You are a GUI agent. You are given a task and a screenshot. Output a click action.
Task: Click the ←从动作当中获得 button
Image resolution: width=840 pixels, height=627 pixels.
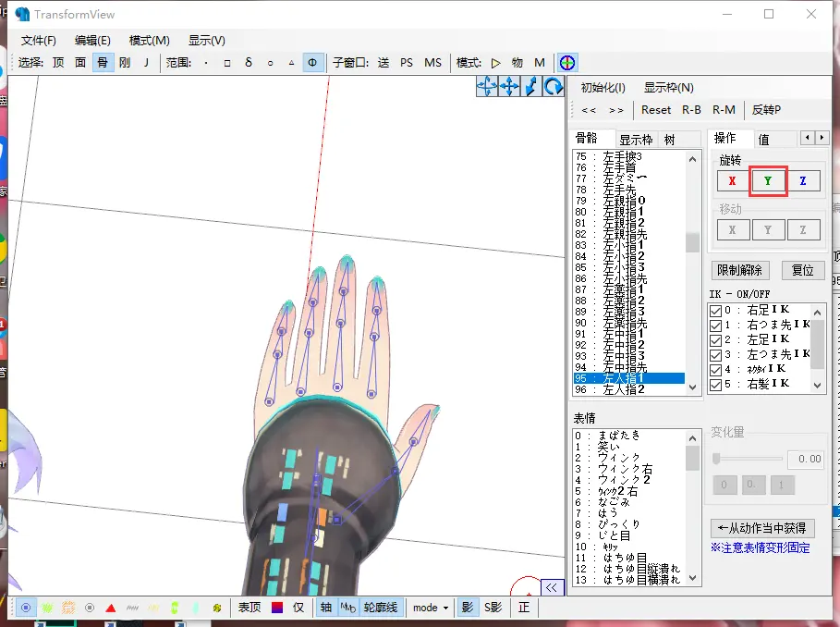[762, 528]
